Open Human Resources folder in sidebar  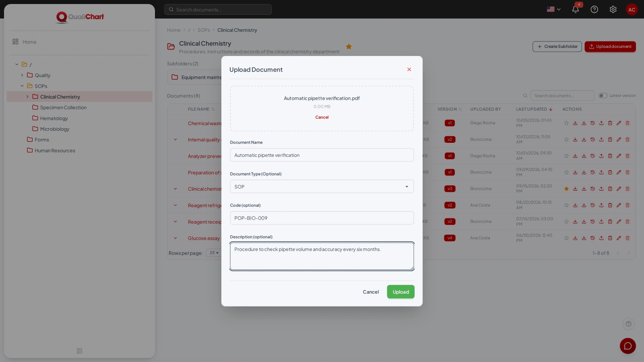click(55, 150)
